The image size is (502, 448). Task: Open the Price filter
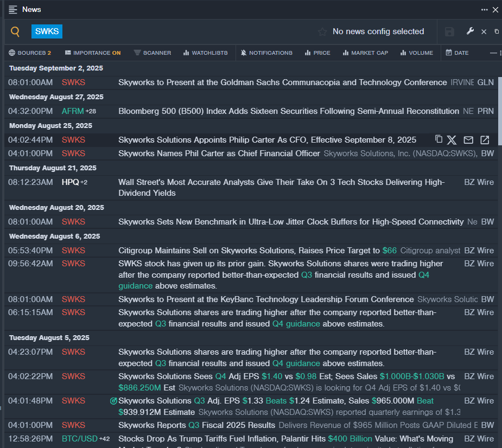(x=317, y=53)
